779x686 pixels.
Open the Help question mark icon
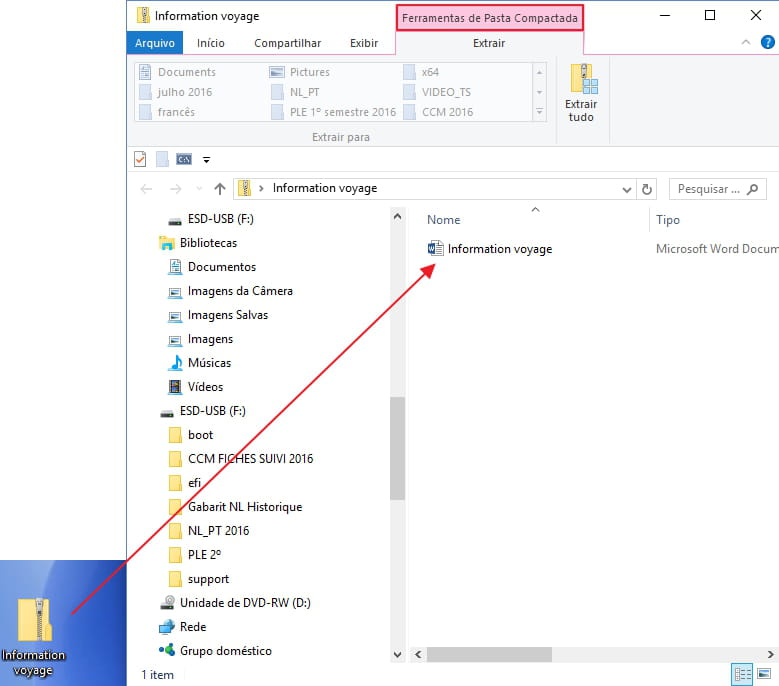767,43
